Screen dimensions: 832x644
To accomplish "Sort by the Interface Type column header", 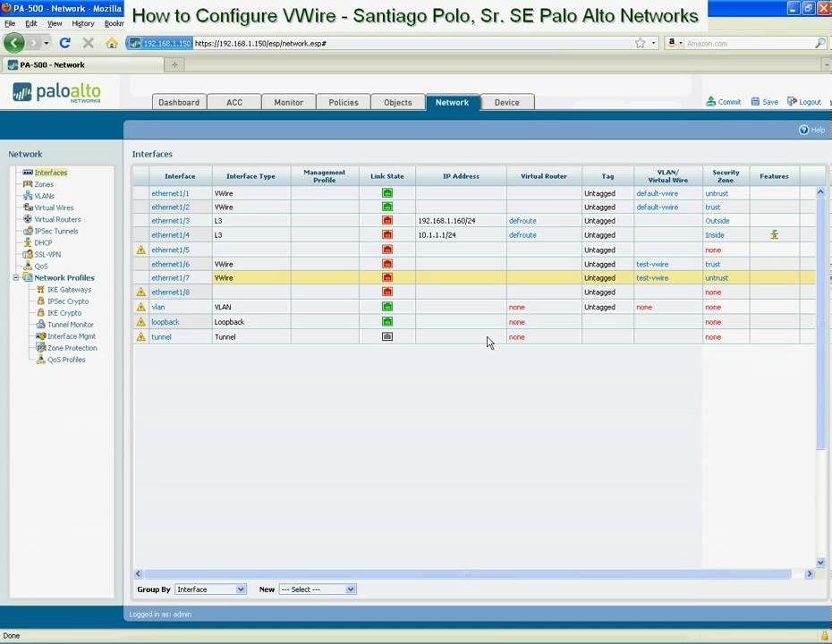I will pos(250,176).
